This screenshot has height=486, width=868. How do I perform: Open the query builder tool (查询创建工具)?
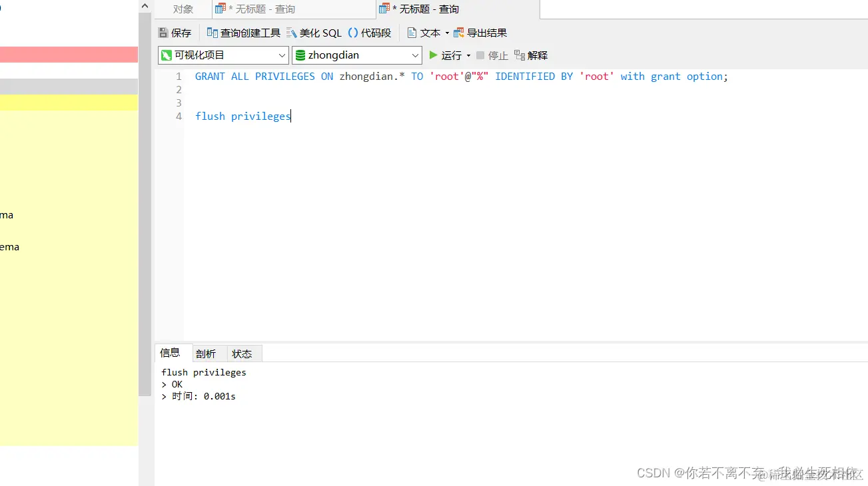243,33
